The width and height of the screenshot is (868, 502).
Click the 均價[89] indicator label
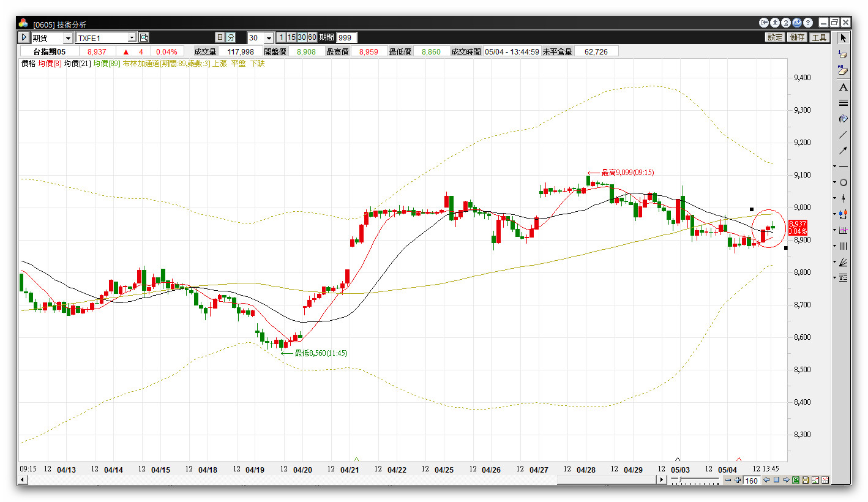pyautogui.click(x=107, y=63)
